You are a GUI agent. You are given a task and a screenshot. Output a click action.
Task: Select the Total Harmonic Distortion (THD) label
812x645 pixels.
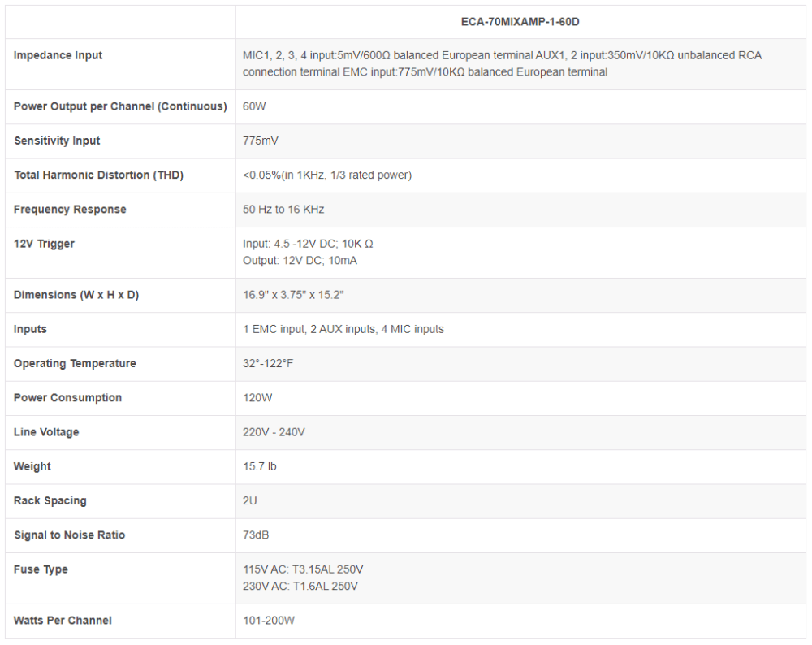coord(99,175)
